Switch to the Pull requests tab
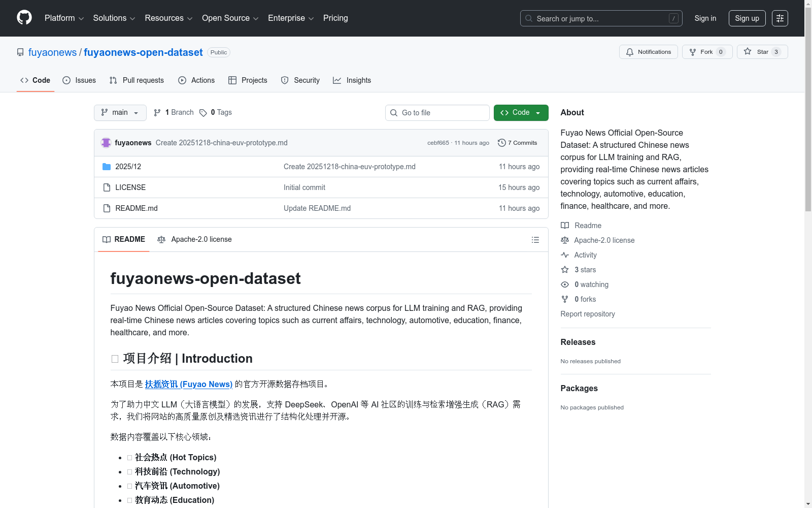The height and width of the screenshot is (508, 812). pos(137,80)
